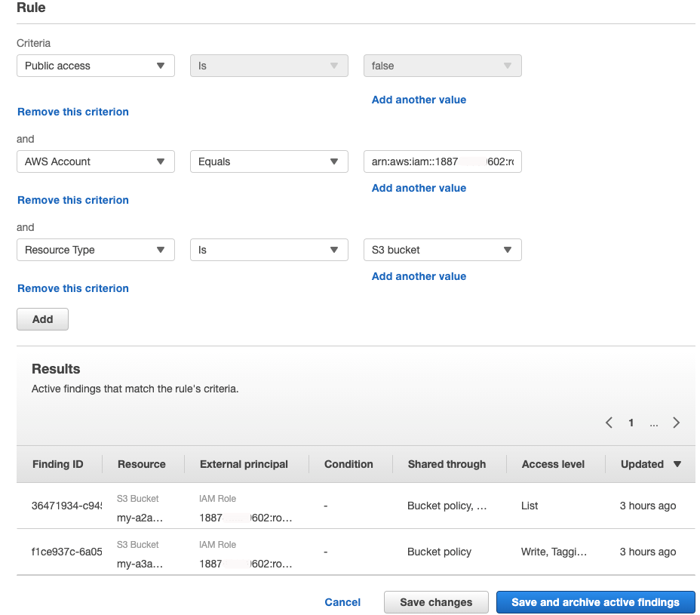The image size is (700, 615).
Task: Add another value under Resource Type
Action: 419,276
